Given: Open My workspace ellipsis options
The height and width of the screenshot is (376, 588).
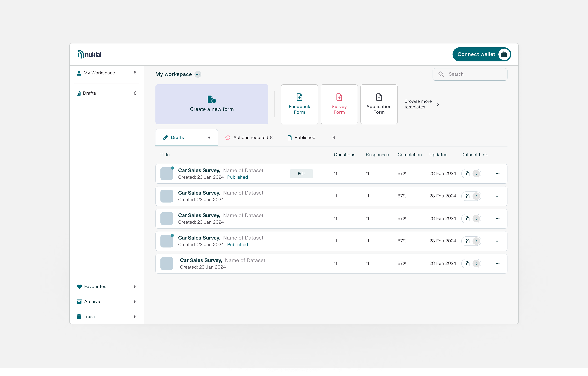Looking at the screenshot, I should [x=198, y=74].
